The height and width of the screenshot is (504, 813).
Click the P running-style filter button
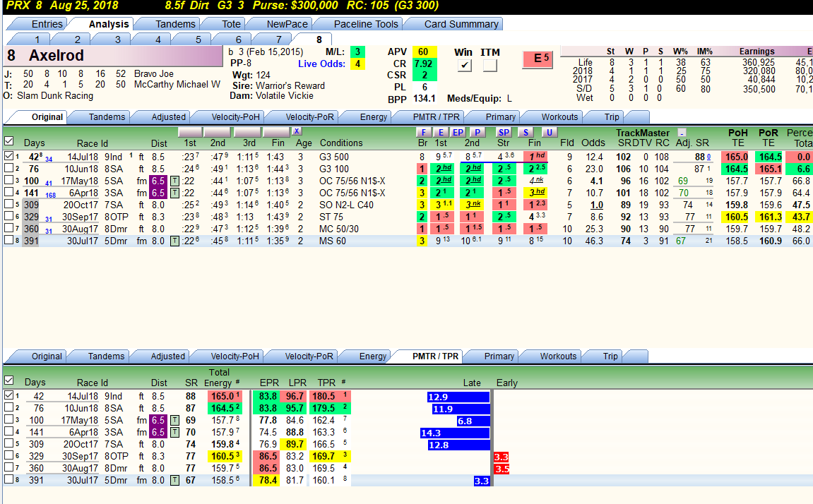(x=477, y=132)
